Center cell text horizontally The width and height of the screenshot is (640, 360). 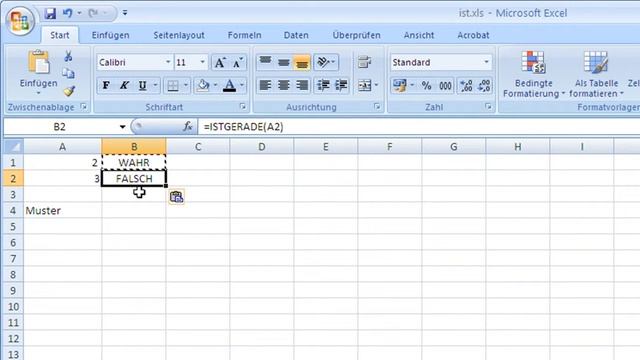[x=284, y=85]
